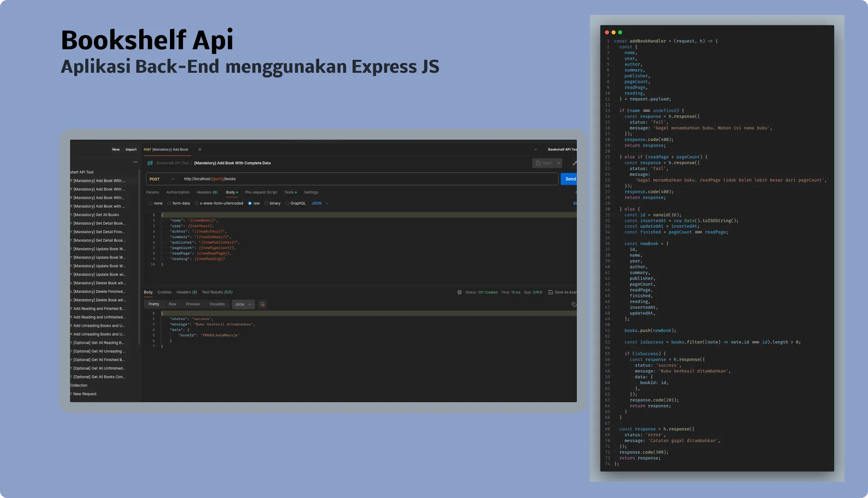Click the blue Send button

coord(569,179)
